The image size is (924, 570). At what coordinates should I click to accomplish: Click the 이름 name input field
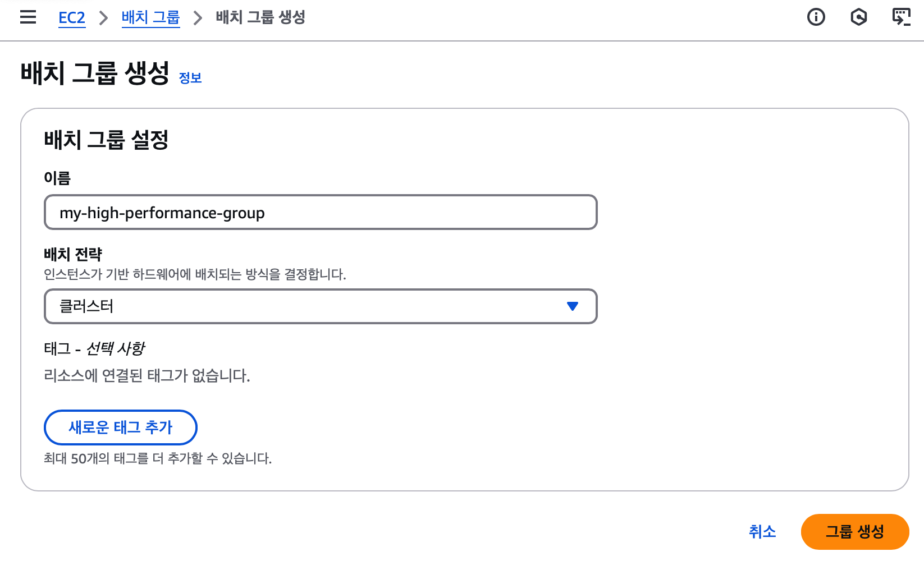pos(320,213)
